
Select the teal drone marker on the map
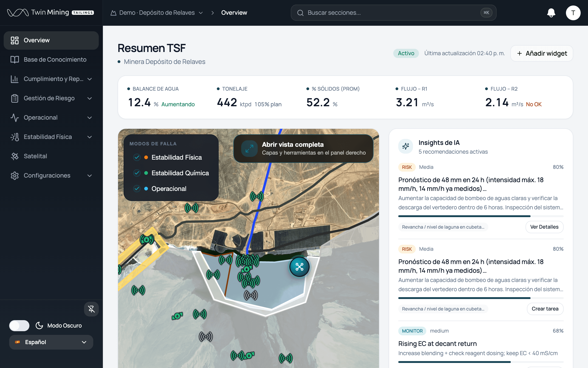pyautogui.click(x=299, y=267)
